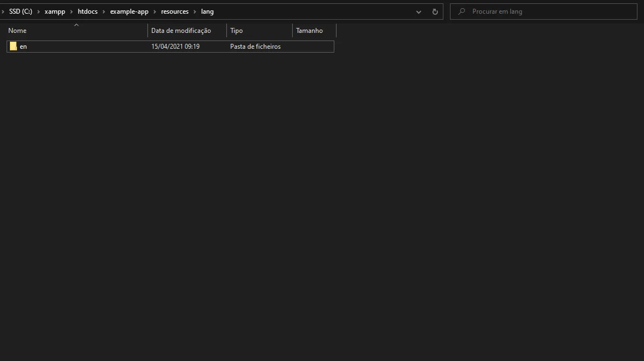Screen dimensions: 644x361
Task: Open the address bar history dropdown
Action: [418, 12]
